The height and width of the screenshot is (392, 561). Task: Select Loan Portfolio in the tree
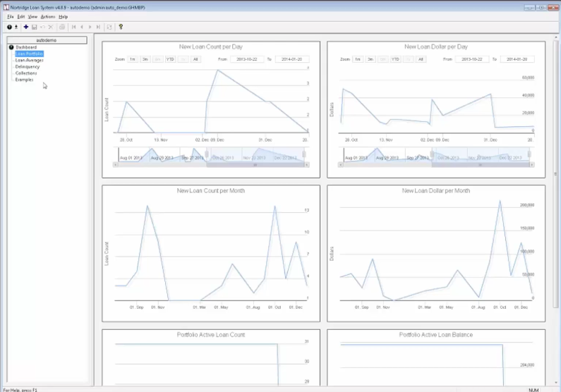(x=29, y=54)
